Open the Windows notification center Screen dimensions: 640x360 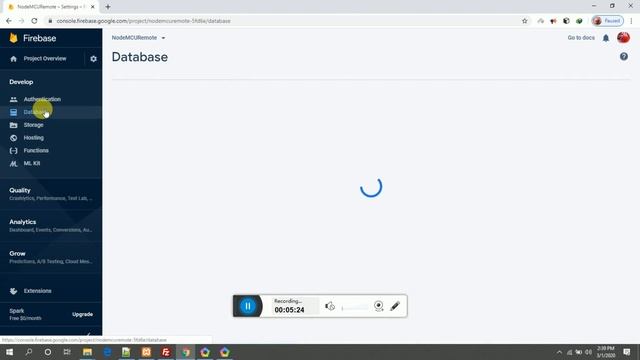627,352
